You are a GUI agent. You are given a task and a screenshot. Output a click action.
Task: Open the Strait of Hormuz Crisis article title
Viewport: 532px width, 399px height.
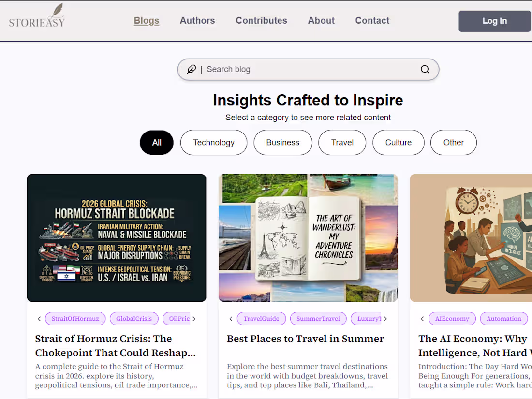[116, 346]
